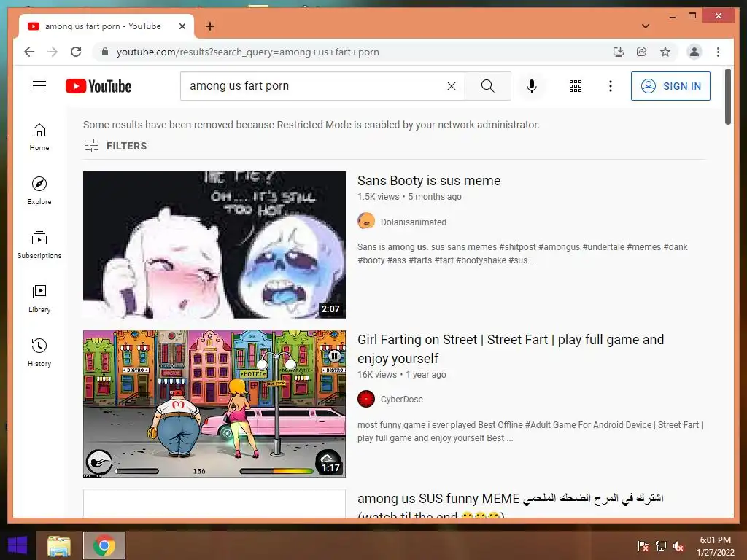Open the CyberDose channel link
747x560 pixels.
pyautogui.click(x=401, y=399)
